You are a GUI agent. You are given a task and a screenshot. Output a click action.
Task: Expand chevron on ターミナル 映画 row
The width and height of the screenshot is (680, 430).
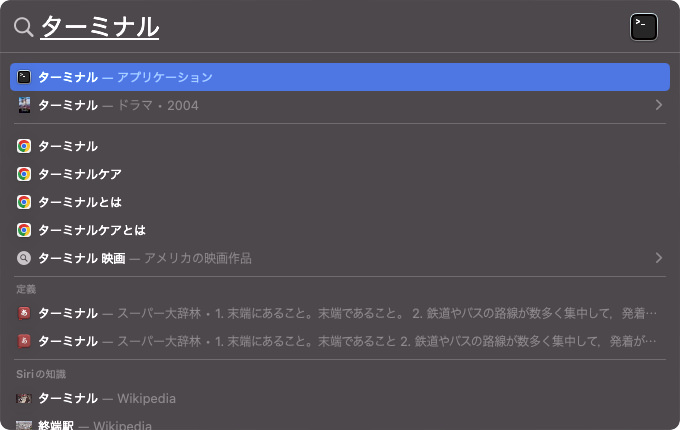coord(659,258)
